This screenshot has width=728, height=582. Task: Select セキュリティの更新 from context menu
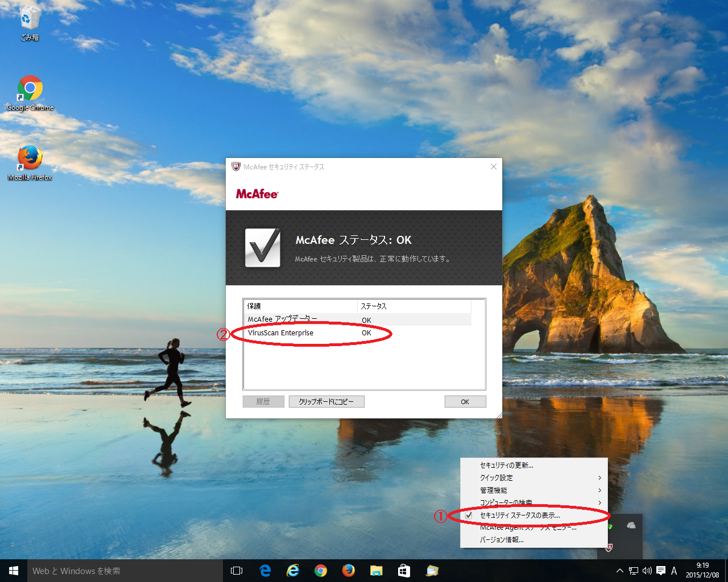click(x=506, y=465)
